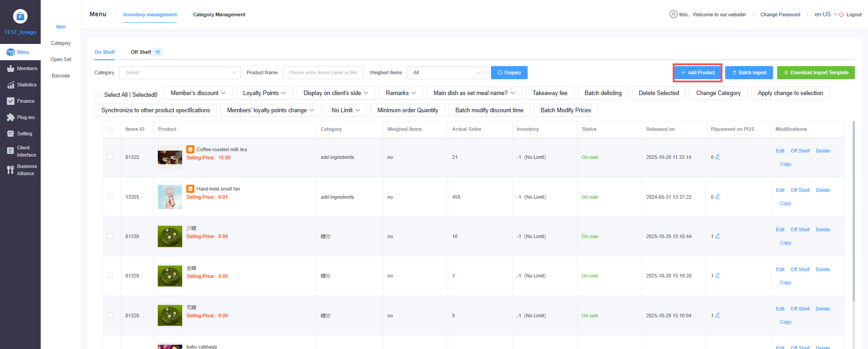Screen dimensions: 868x349
Task: Click the Client Interface sidebar icon
Action: click(10, 151)
